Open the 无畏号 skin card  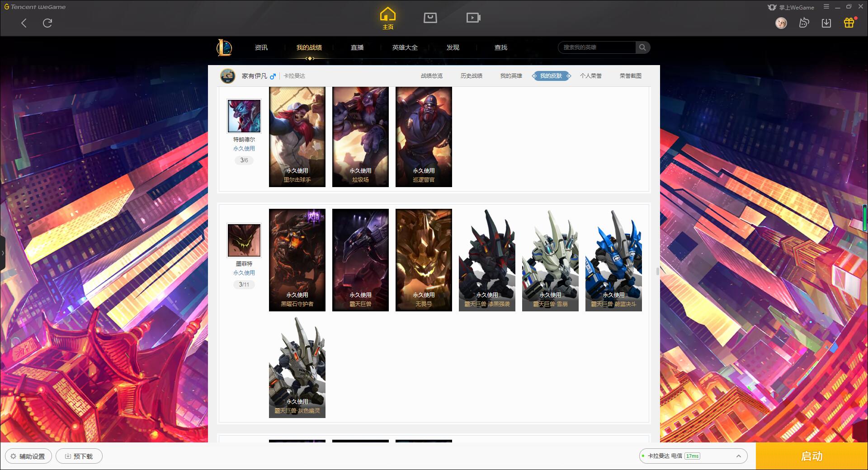[424, 260]
